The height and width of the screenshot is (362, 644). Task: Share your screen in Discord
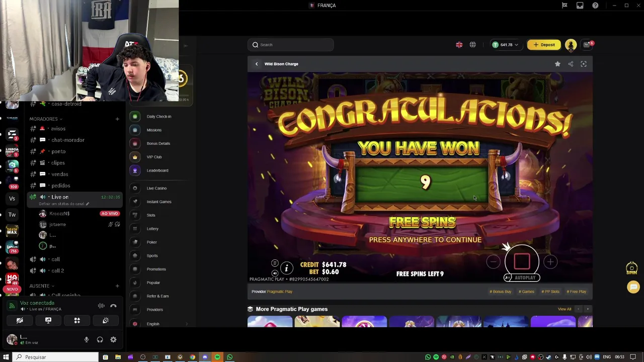48,320
